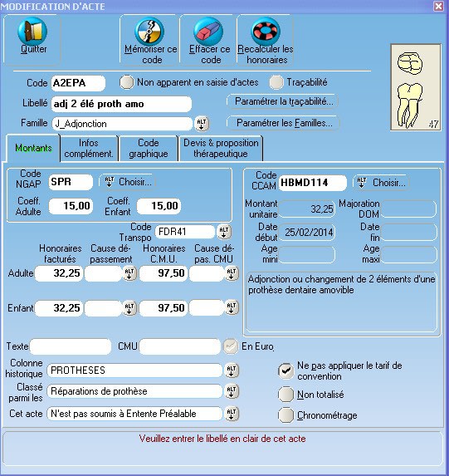Image resolution: width=449 pixels, height=476 pixels.
Task: Click Code NGAP field SPR
Action: pyautogui.click(x=71, y=182)
